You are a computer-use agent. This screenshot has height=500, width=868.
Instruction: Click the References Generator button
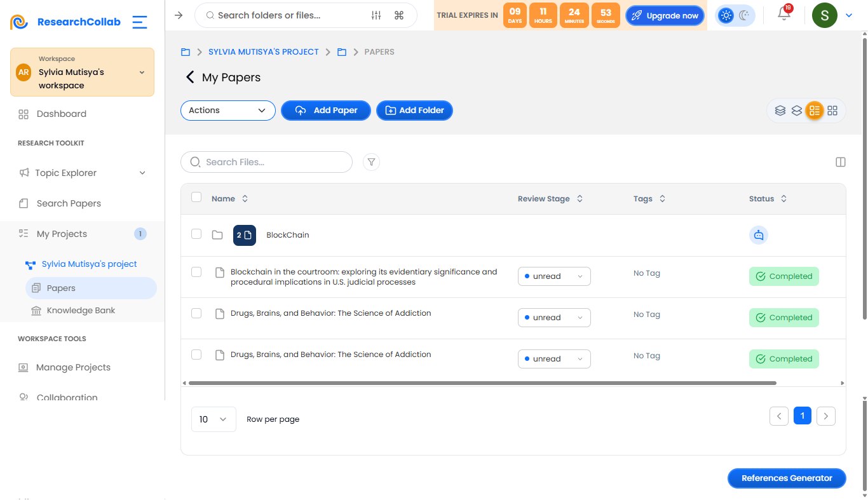787,478
